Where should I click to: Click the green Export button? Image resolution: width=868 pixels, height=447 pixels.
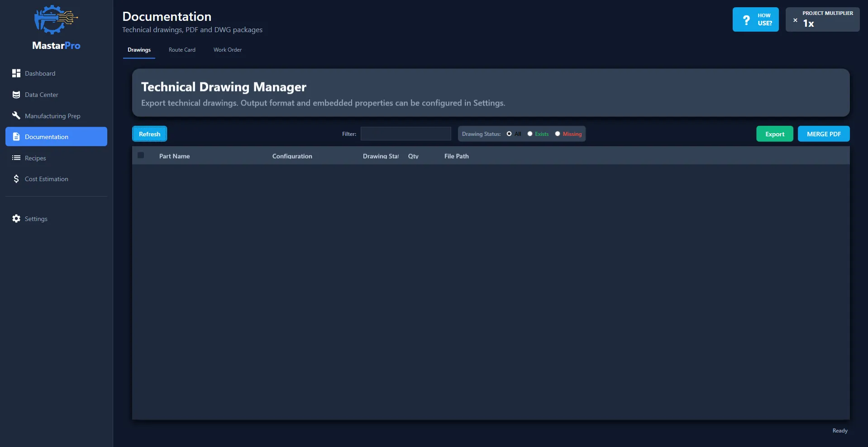pos(774,134)
